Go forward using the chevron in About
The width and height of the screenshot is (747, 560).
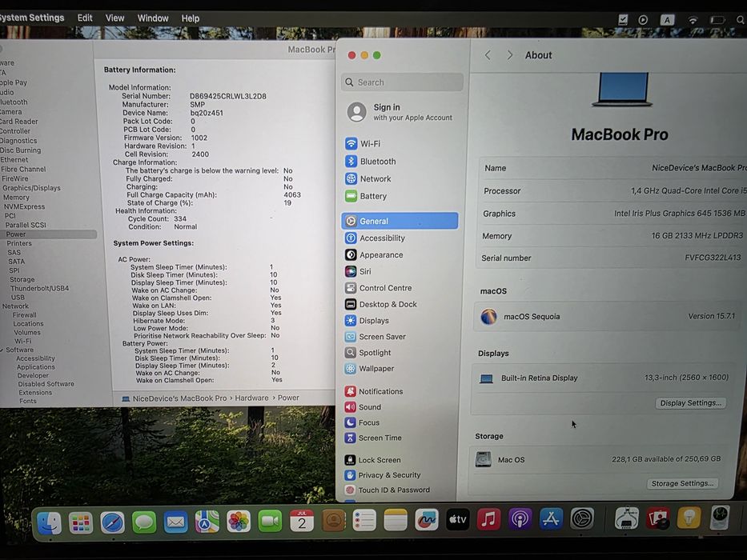pos(510,54)
